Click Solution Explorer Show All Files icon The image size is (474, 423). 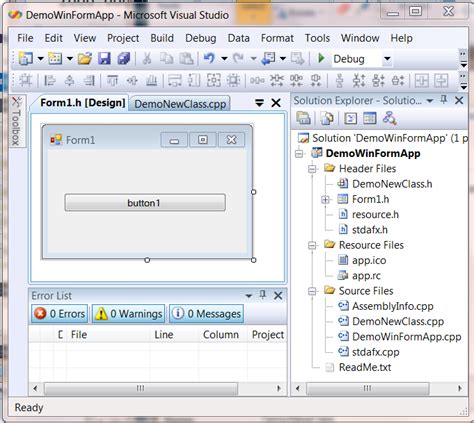(327, 118)
